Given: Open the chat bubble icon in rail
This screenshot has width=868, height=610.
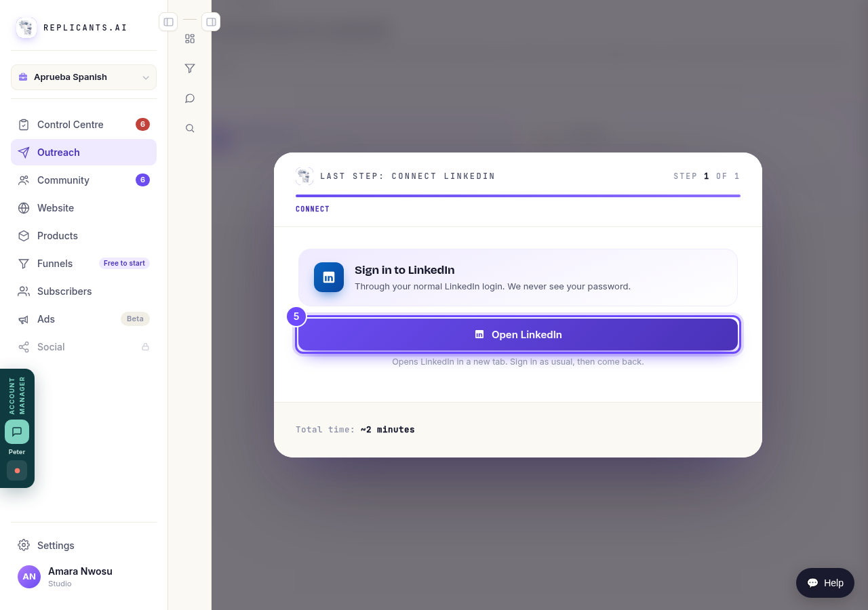Looking at the screenshot, I should 190,98.
